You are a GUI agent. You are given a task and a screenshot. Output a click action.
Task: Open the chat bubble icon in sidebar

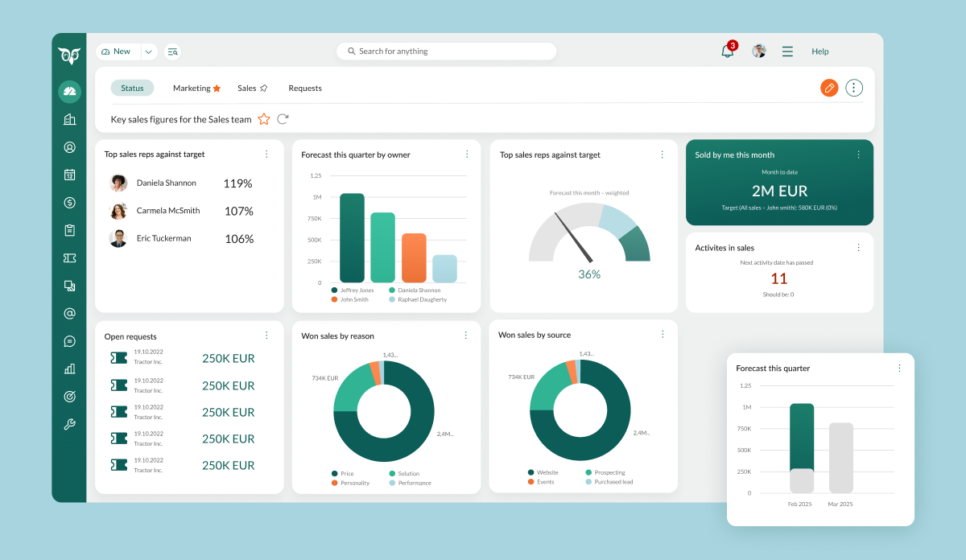click(x=70, y=341)
